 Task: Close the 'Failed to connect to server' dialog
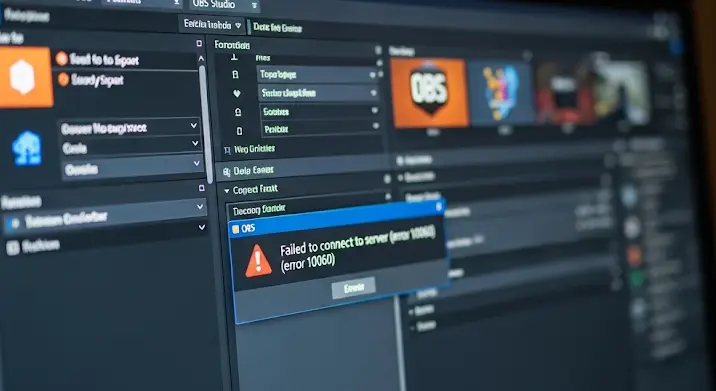439,206
